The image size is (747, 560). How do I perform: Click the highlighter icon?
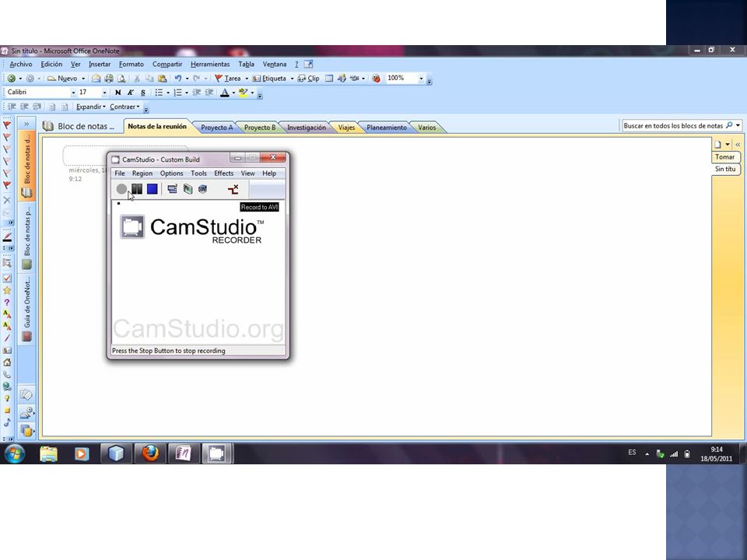coord(243,93)
